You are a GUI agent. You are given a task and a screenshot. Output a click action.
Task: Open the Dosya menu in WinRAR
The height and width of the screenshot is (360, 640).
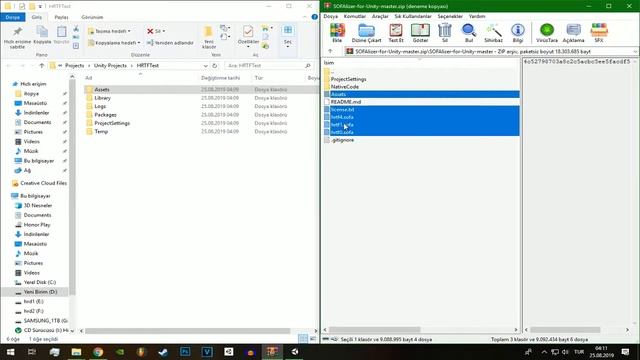(x=331, y=16)
